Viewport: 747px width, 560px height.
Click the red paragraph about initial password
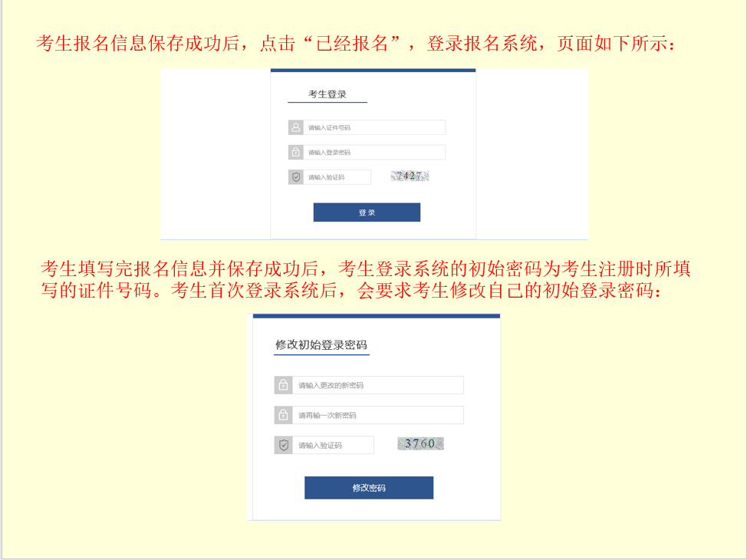(366, 279)
